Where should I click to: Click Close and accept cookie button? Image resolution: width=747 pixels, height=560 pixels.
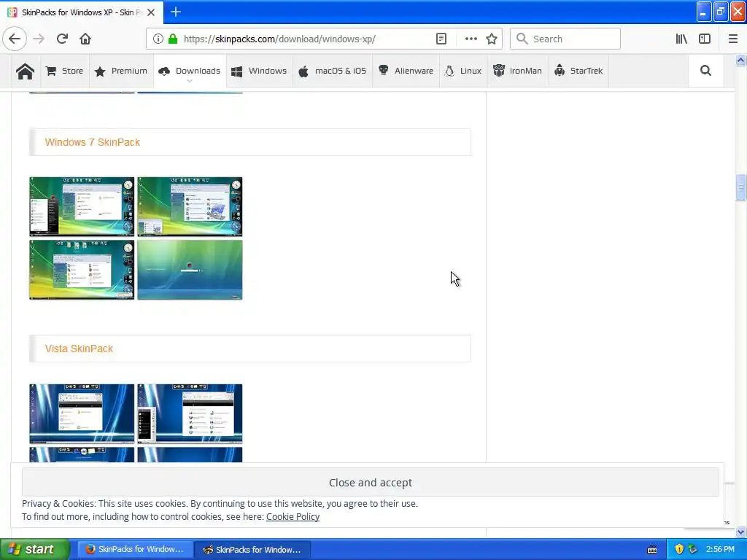click(370, 483)
